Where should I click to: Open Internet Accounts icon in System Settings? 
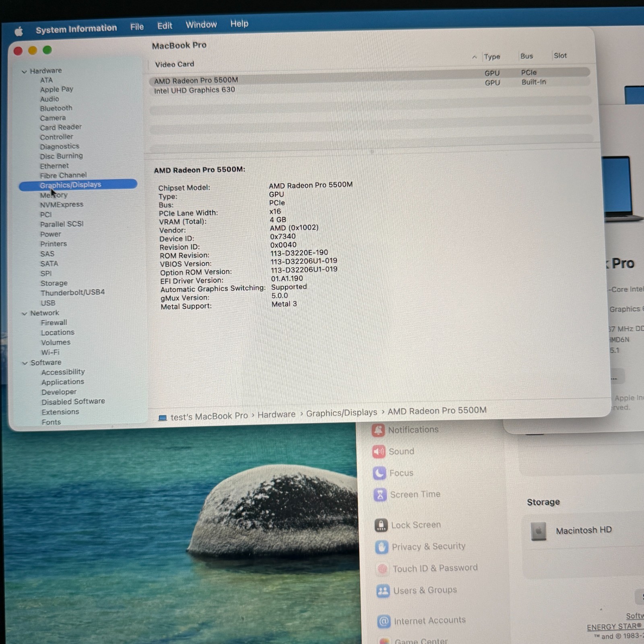[x=384, y=621]
